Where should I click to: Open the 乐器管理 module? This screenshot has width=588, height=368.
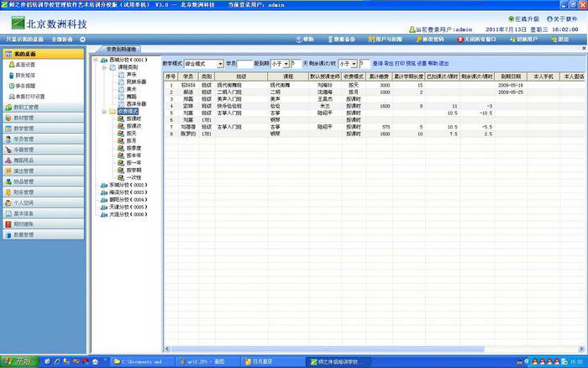tap(44, 150)
